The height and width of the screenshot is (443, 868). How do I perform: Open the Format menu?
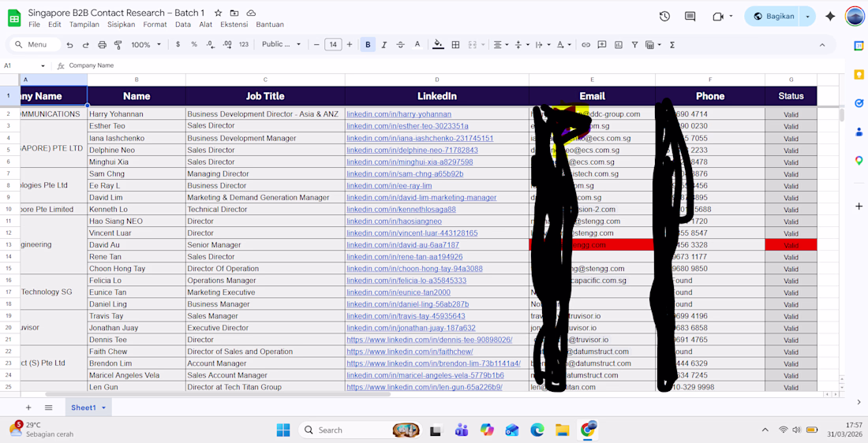click(155, 24)
